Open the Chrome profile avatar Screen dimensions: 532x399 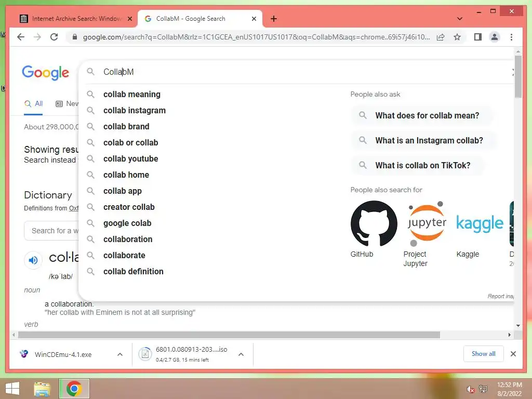coord(495,37)
